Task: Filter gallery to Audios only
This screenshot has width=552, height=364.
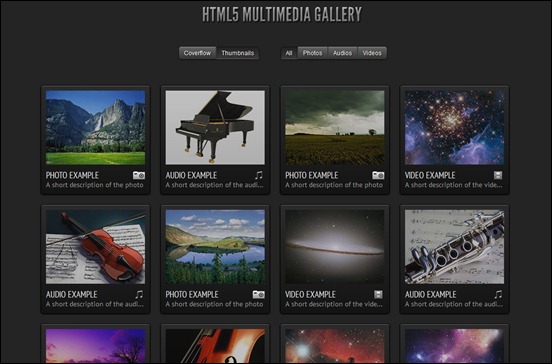Action: tap(342, 53)
